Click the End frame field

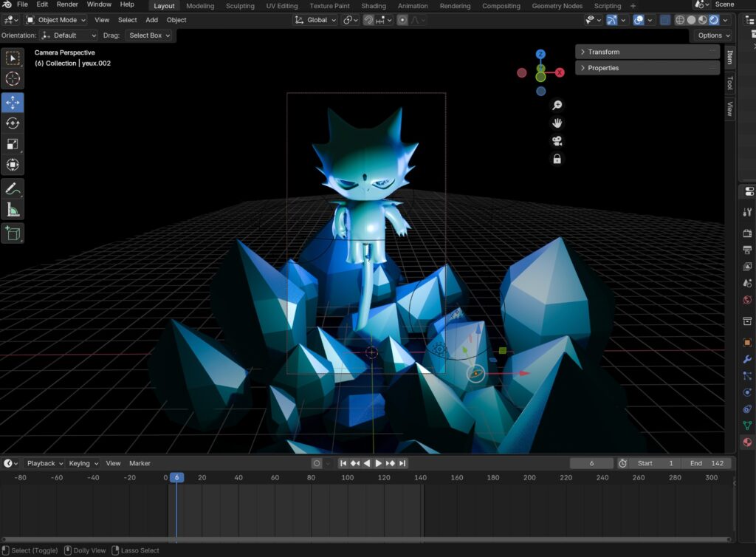pyautogui.click(x=707, y=463)
